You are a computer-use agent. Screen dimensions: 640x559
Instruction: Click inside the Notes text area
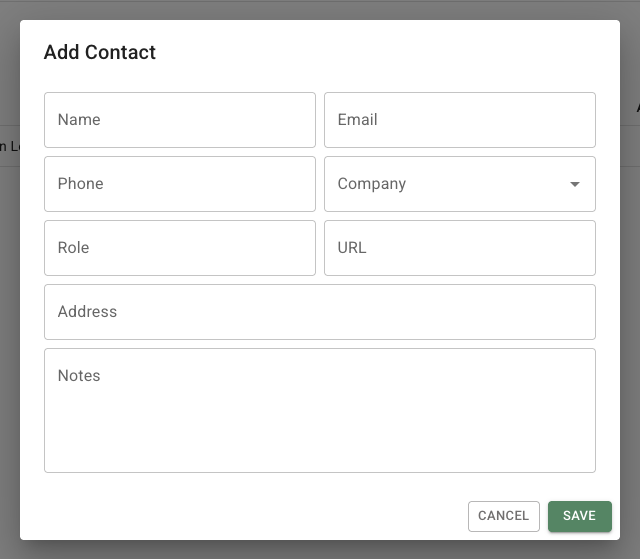[x=320, y=410]
